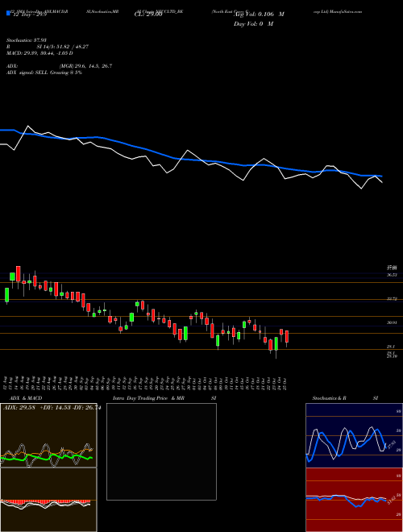This screenshot has height=532, width=403.
Task: Click the 33.72 price level label
Action: (x=392, y=299)
